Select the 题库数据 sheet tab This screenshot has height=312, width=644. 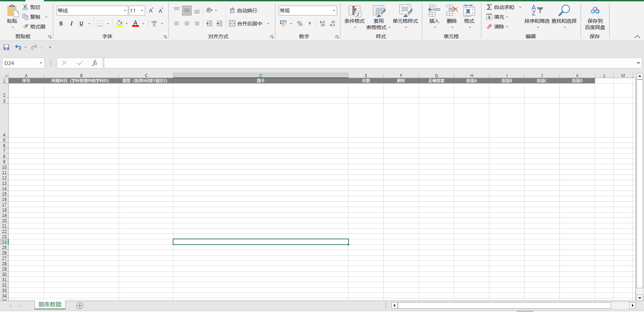click(x=50, y=304)
